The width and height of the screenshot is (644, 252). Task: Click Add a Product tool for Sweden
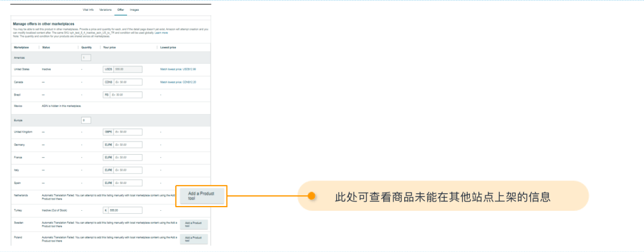pyautogui.click(x=194, y=224)
